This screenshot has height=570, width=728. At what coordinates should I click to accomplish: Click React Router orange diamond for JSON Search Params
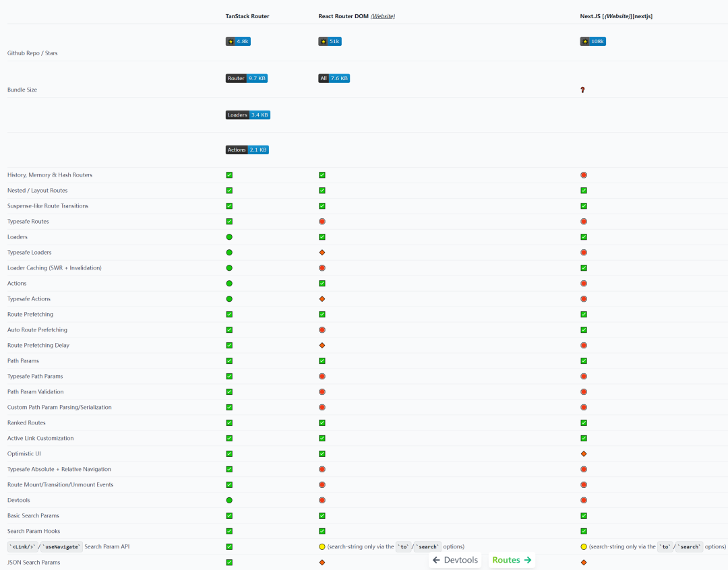[322, 563]
